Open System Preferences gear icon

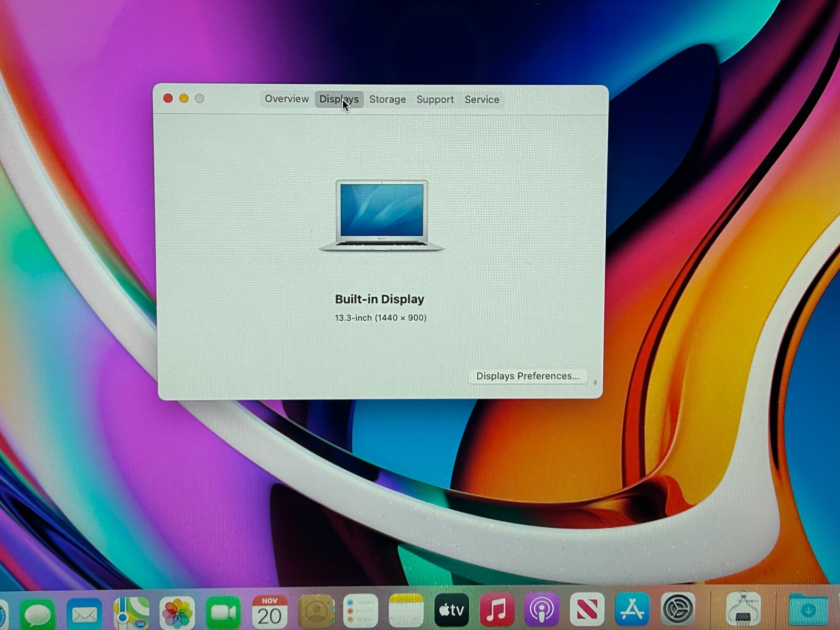pos(678,610)
